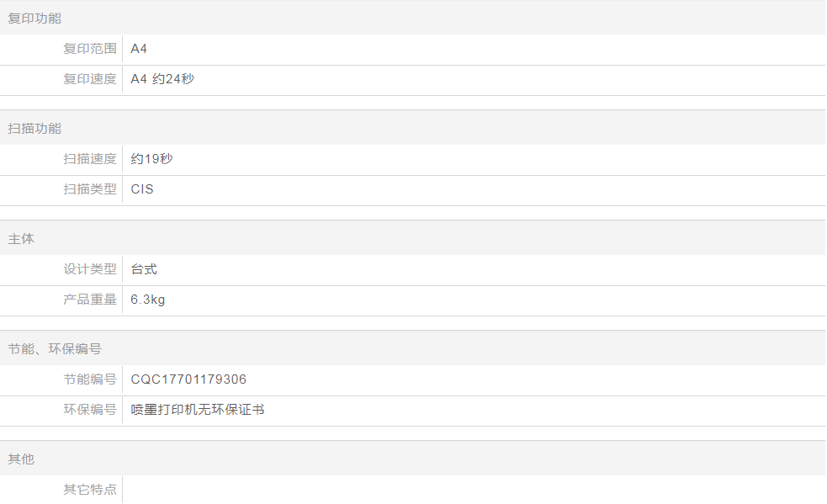Select the 扫描速度 row label
This screenshot has width=827, height=504.
coord(90,158)
